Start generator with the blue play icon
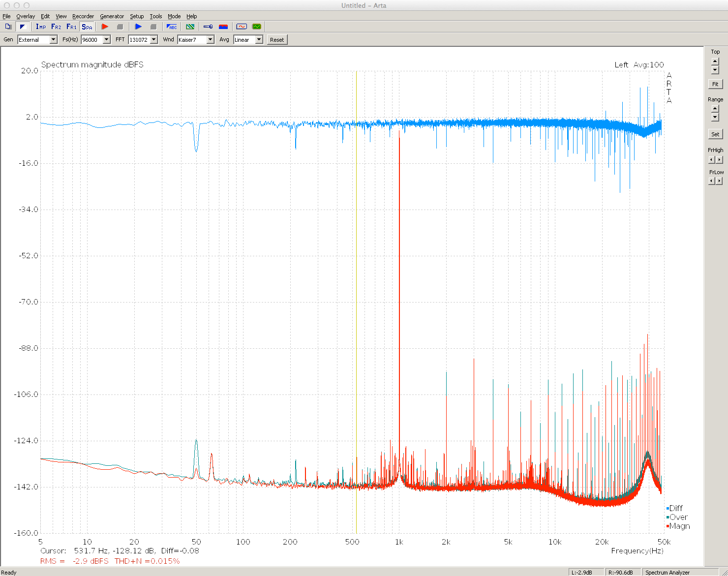The image size is (728, 576). pos(138,27)
